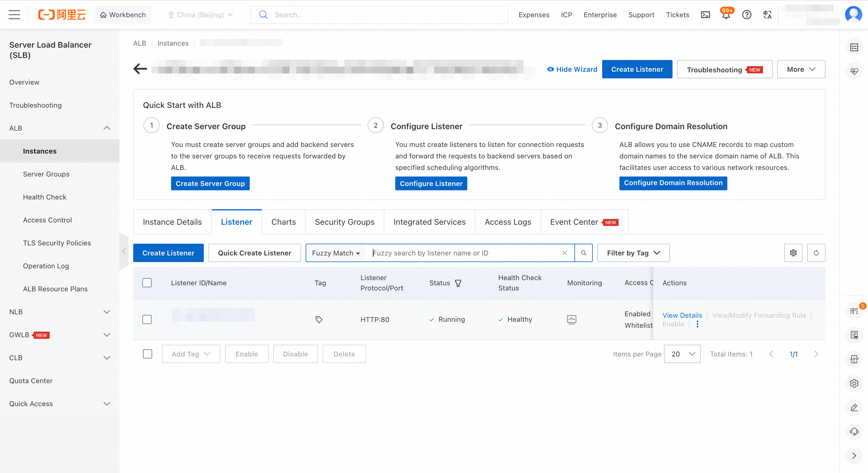Open View Details link for listener
The image size is (868, 473).
point(682,315)
